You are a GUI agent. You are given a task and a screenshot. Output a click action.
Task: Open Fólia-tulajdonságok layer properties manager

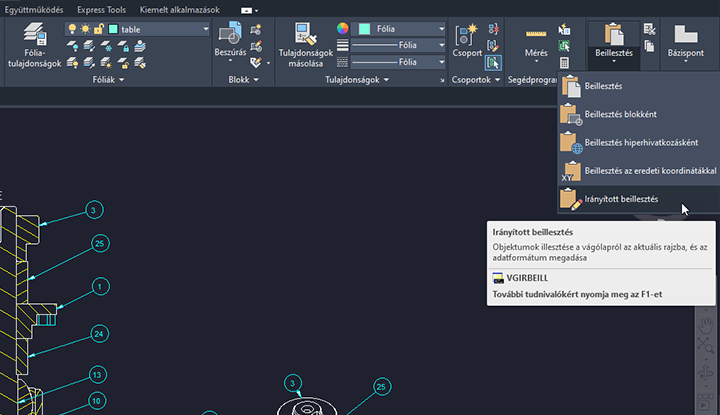point(34,45)
